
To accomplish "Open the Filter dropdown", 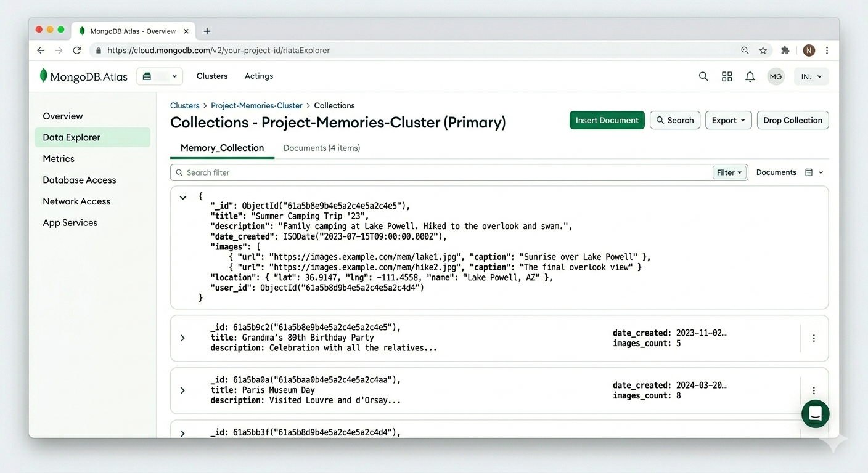I will (x=730, y=172).
